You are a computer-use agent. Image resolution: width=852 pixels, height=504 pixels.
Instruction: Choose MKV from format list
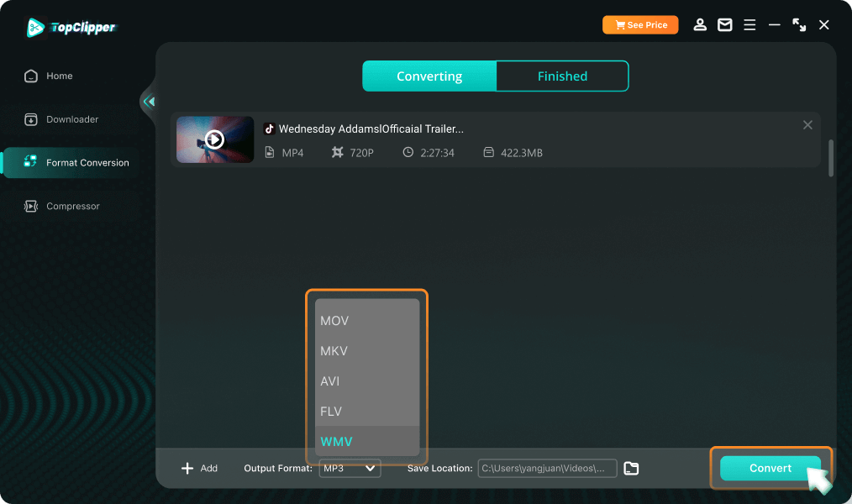point(367,351)
